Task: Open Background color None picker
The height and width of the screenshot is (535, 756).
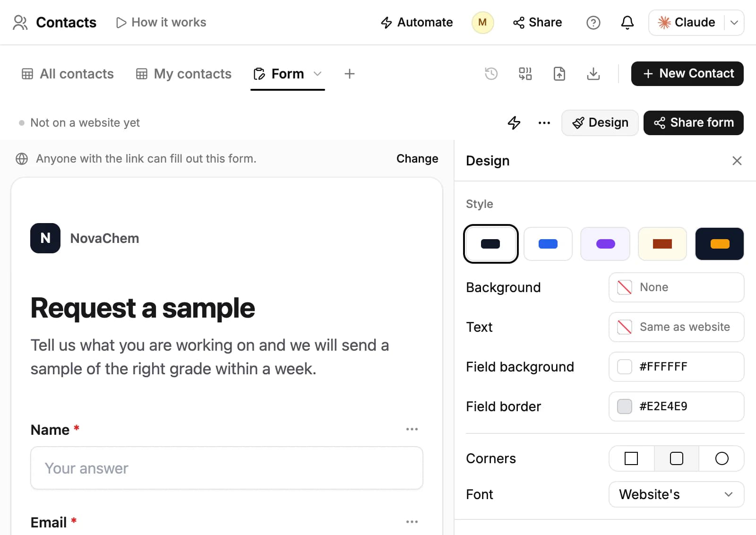Action: [x=676, y=287]
